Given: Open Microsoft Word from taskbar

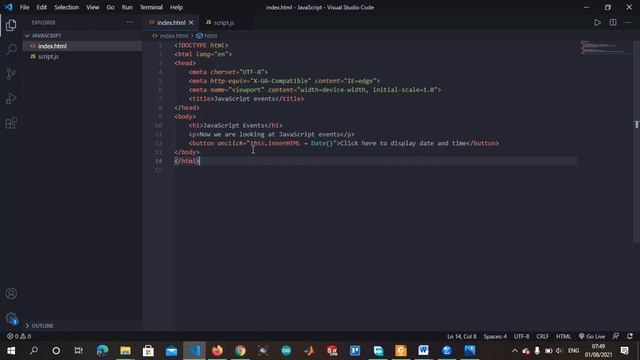Looking at the screenshot, I should (424, 351).
